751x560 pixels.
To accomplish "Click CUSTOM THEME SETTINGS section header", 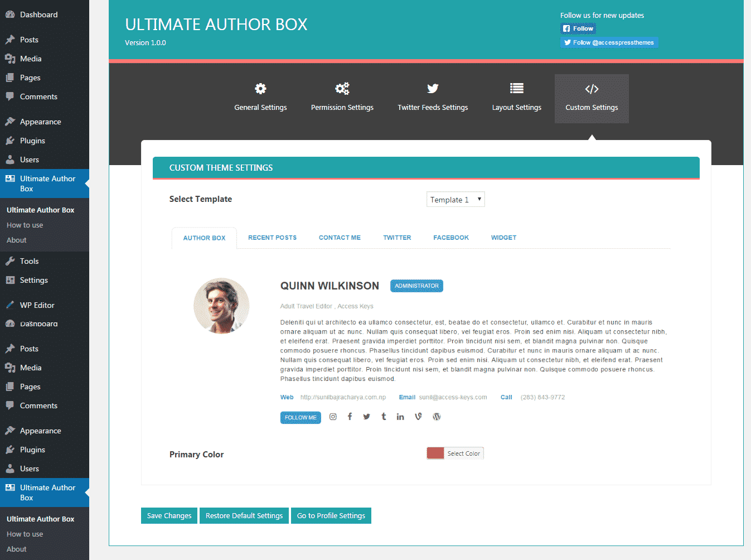I will [x=426, y=168].
